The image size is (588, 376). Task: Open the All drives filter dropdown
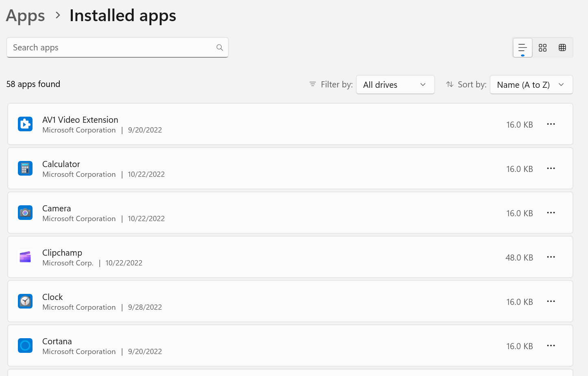pos(395,85)
